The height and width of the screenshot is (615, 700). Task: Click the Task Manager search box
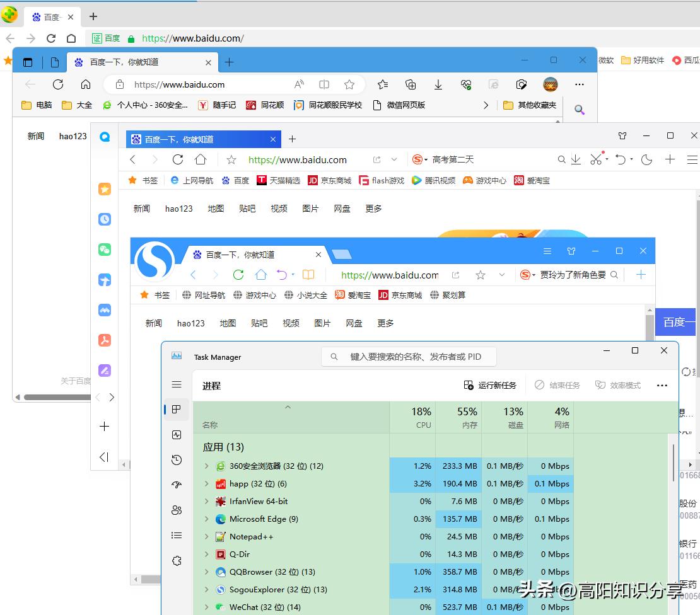[409, 357]
